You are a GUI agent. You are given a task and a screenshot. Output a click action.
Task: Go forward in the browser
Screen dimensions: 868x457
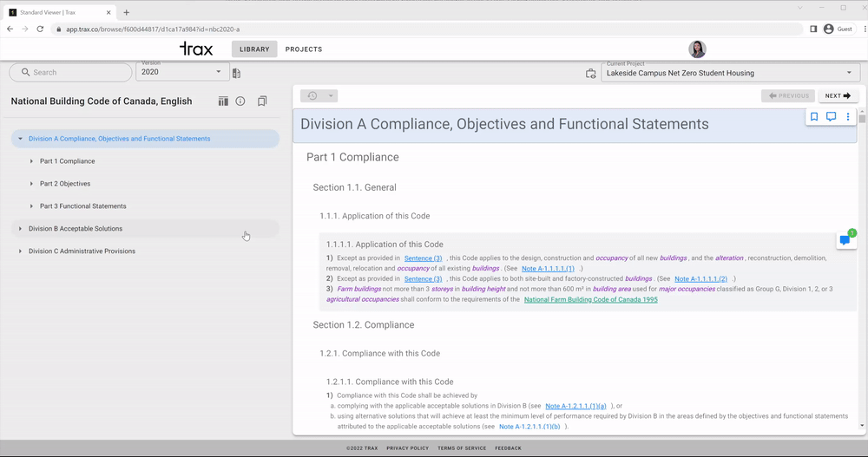(x=25, y=29)
